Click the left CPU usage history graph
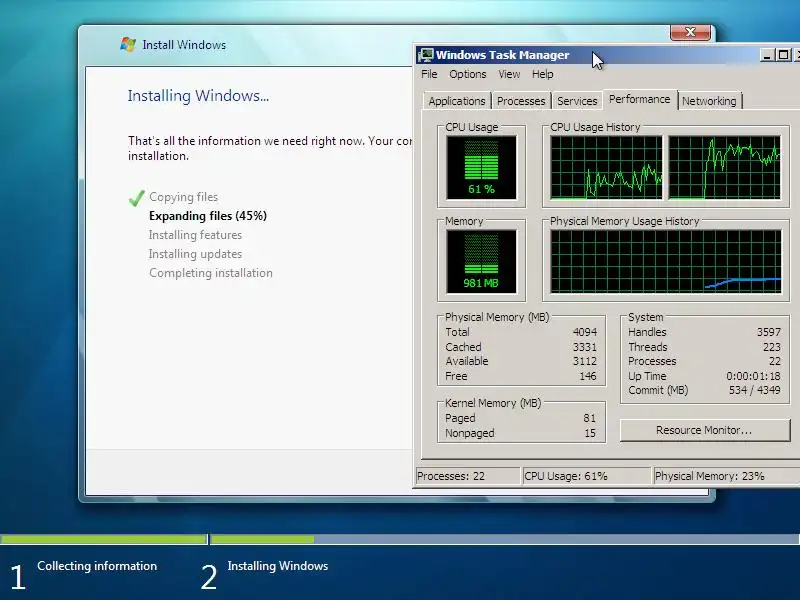This screenshot has height=600, width=800. 606,167
